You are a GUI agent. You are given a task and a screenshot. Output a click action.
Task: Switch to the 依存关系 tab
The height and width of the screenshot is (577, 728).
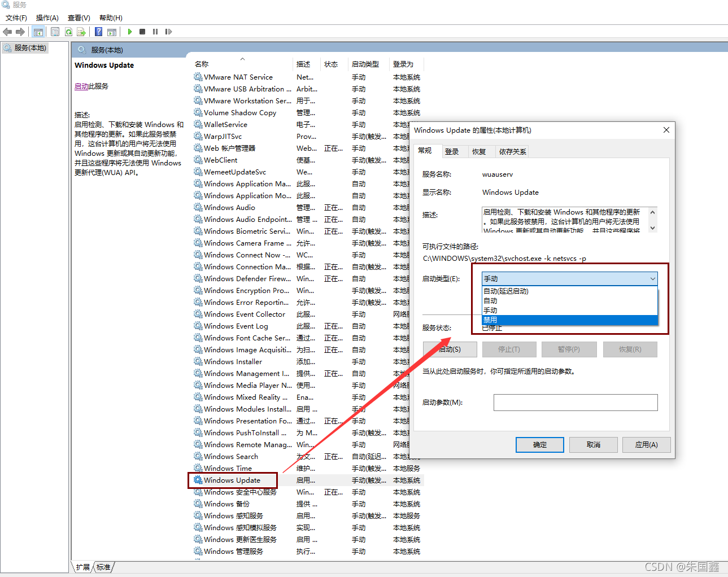click(x=512, y=151)
